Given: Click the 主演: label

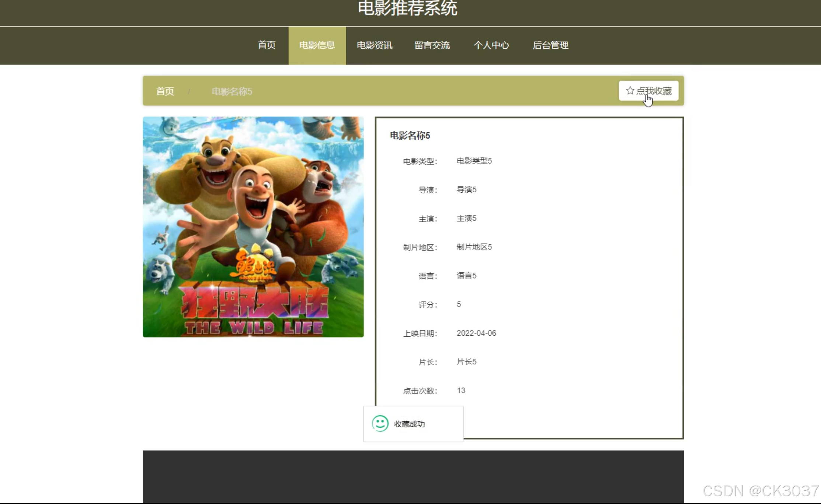Looking at the screenshot, I should pyautogui.click(x=428, y=219).
